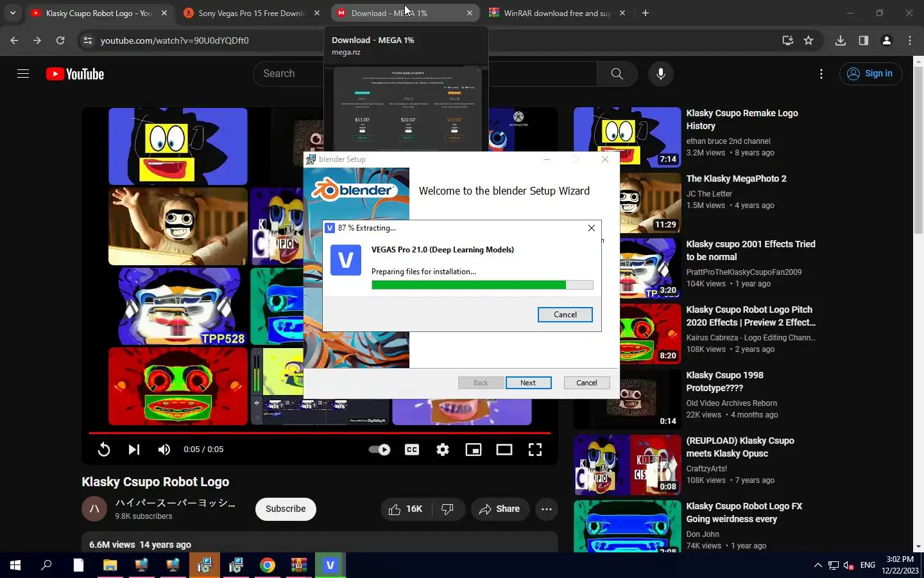Image resolution: width=924 pixels, height=578 pixels.
Task: Open VEGAS installer taskbar icon
Action: click(x=330, y=565)
